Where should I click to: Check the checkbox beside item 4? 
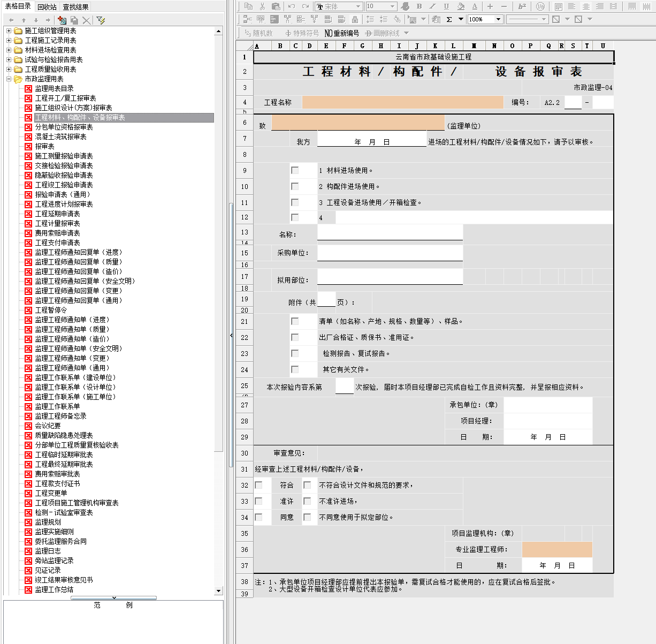click(x=295, y=217)
